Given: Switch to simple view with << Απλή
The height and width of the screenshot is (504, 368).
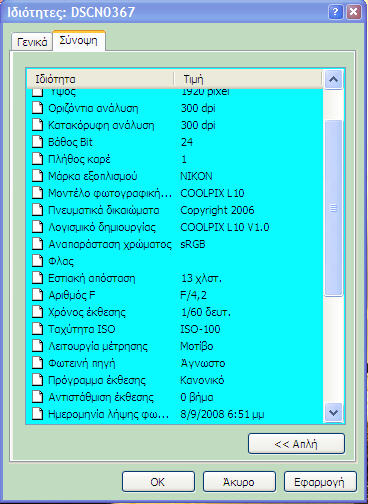Looking at the screenshot, I should pos(296,444).
